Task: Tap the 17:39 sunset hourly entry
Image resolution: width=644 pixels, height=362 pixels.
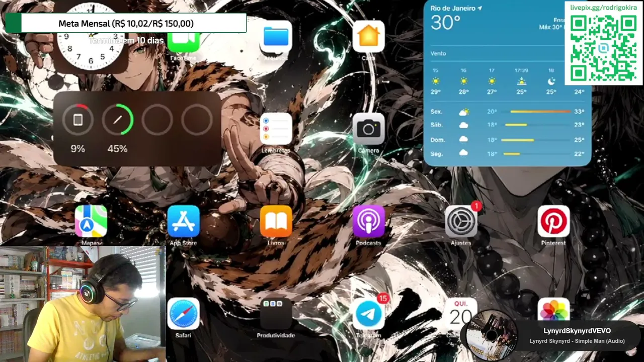Action: pyautogui.click(x=522, y=81)
